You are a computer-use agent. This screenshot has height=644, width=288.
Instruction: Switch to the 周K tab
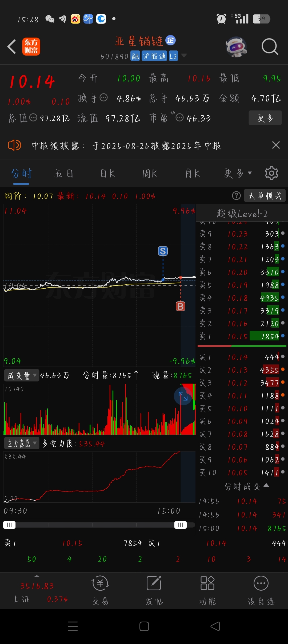click(150, 174)
